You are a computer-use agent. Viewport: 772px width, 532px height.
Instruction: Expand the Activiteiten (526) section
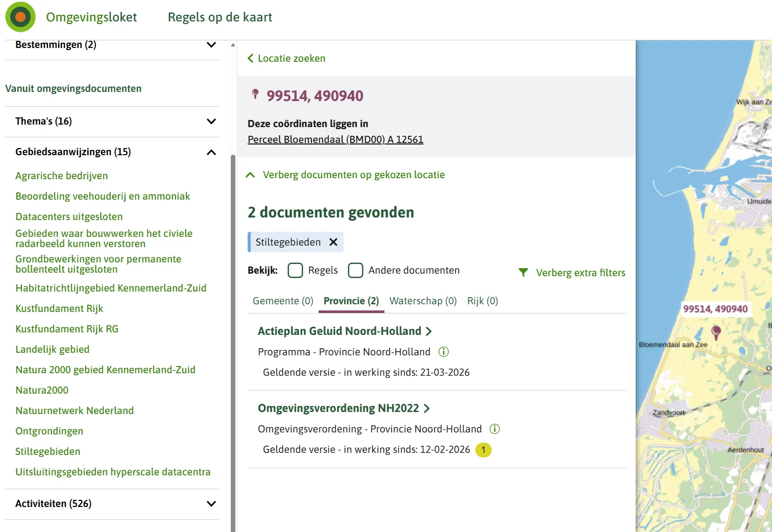pos(112,504)
